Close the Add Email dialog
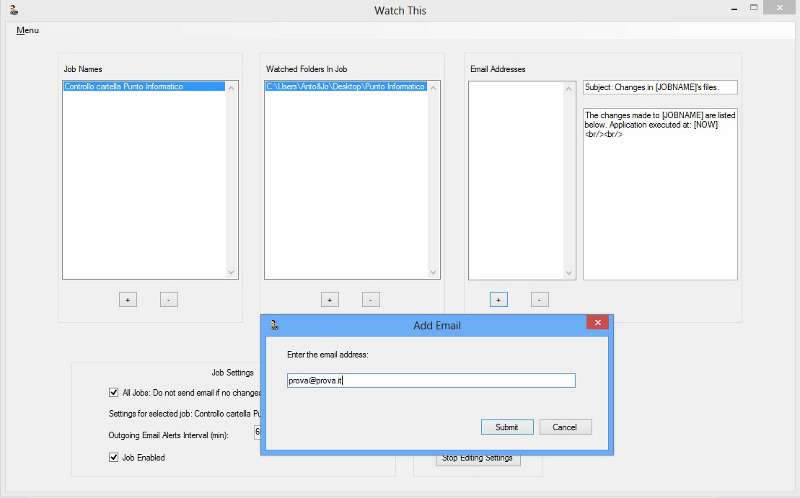The width and height of the screenshot is (800, 498). click(x=597, y=322)
